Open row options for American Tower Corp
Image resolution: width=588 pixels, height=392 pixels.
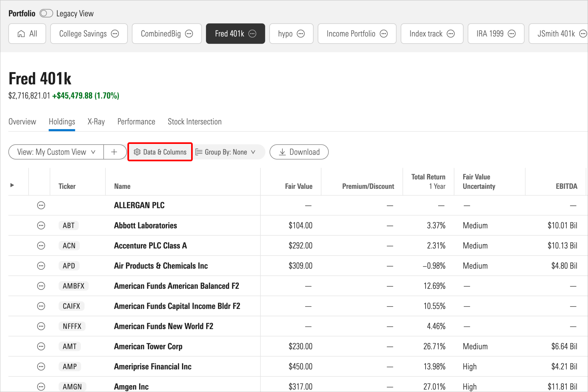click(x=41, y=346)
